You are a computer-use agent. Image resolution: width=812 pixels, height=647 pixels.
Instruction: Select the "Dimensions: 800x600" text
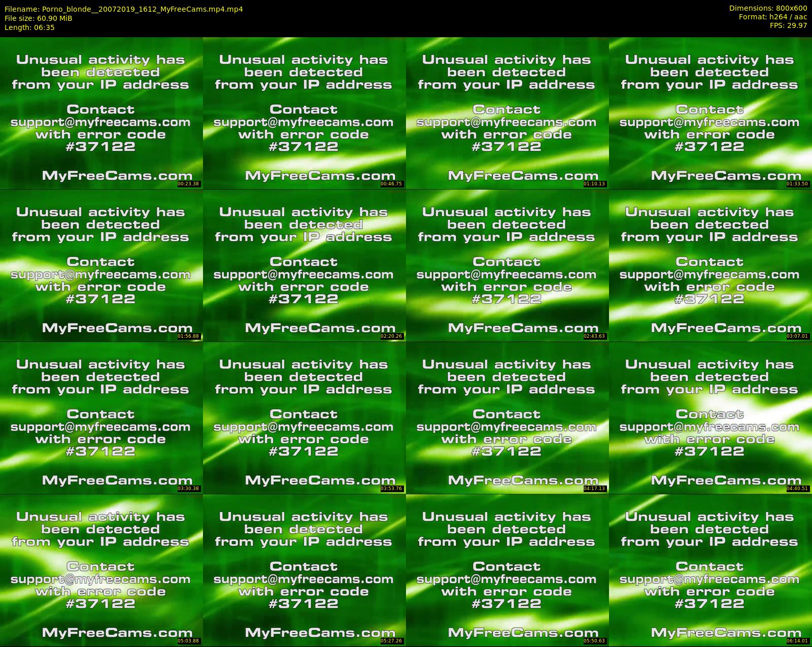pos(768,8)
